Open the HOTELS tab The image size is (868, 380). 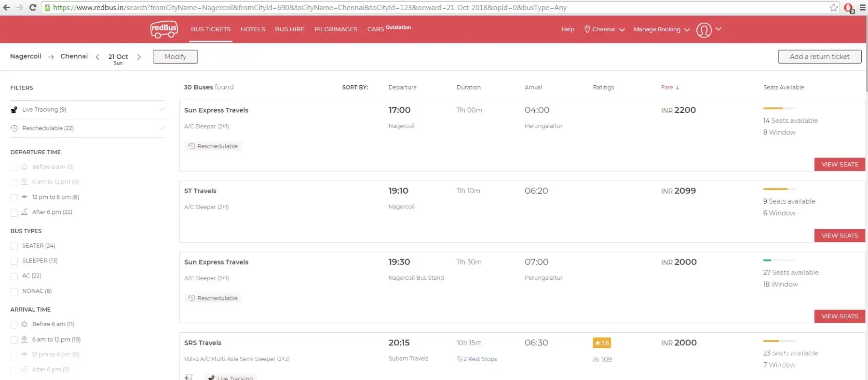[x=253, y=29]
